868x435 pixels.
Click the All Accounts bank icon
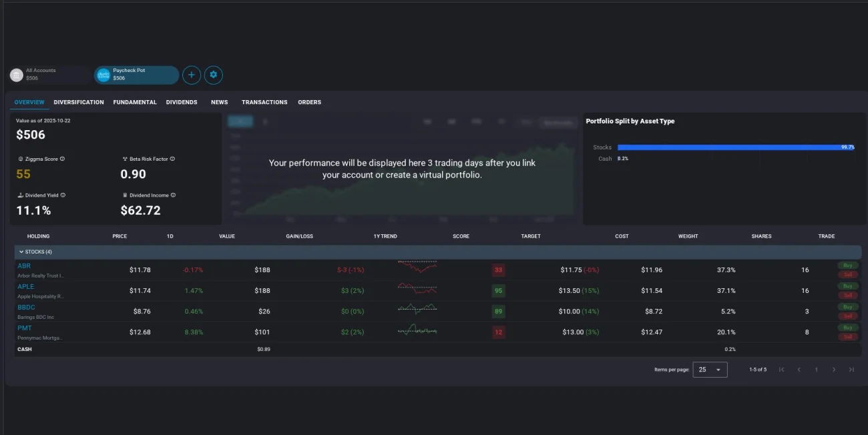16,75
